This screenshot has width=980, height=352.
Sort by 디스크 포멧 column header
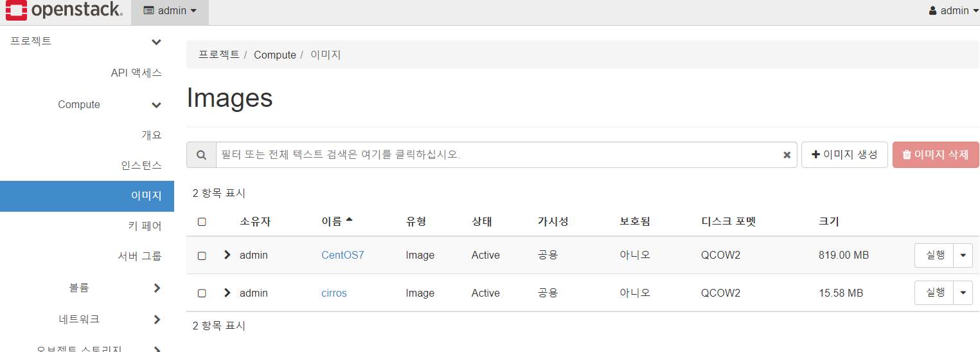pyautogui.click(x=729, y=221)
